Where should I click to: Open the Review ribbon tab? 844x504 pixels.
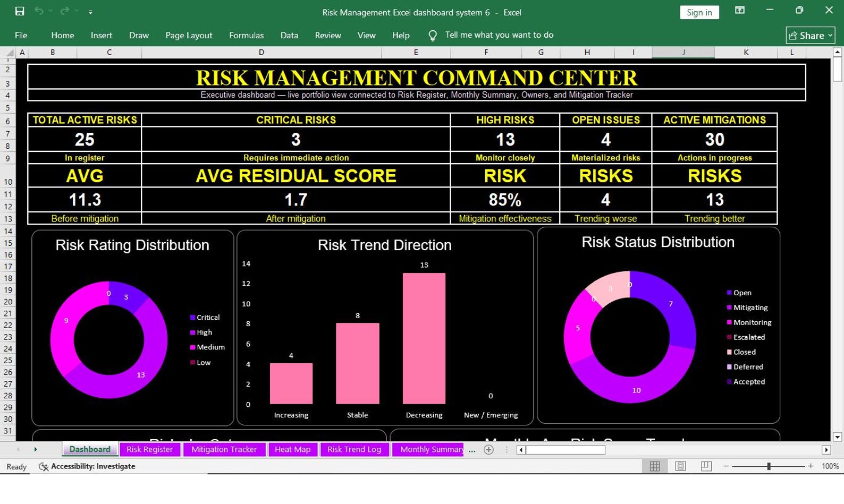click(x=328, y=35)
